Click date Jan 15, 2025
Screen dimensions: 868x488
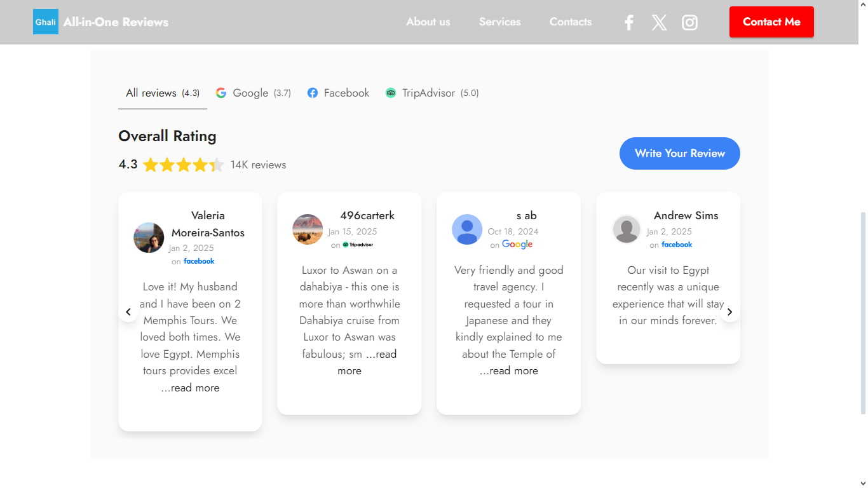tap(353, 232)
